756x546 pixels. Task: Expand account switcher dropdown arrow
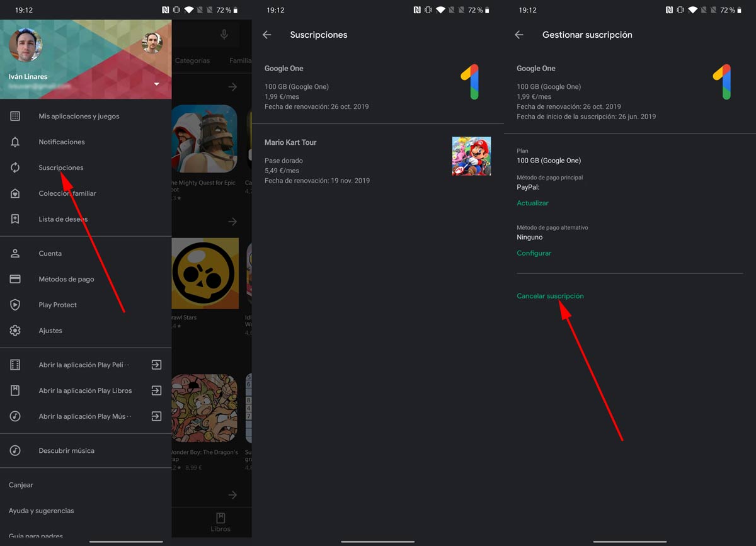156,84
